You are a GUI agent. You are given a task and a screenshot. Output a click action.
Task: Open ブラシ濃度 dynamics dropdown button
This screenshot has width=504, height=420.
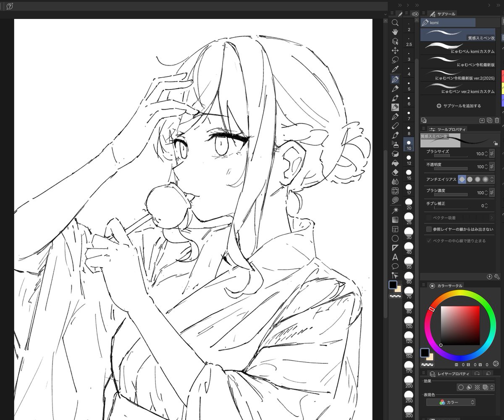pyautogui.click(x=492, y=192)
